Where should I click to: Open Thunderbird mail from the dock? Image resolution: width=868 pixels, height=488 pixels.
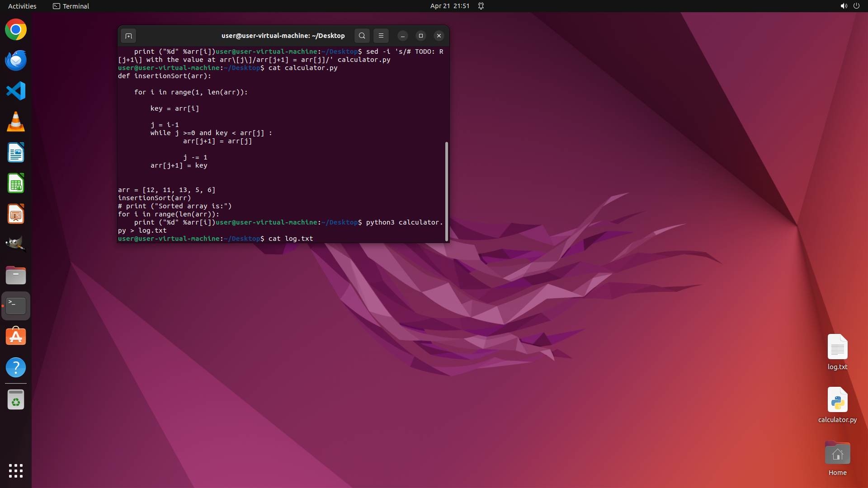pos(16,61)
